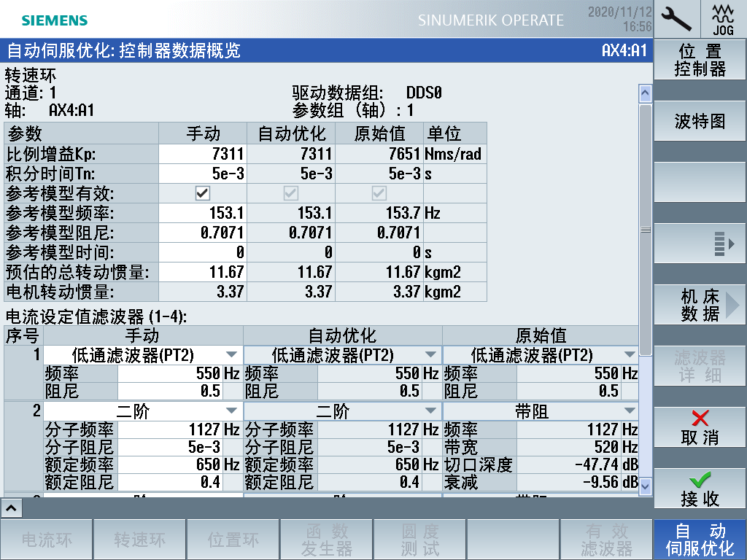
Task: Click original value reference model checkbox
Action: [x=379, y=193]
